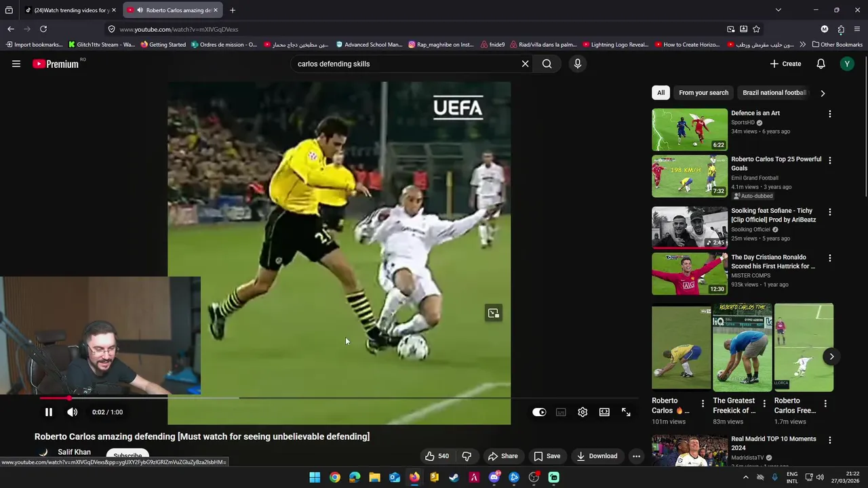Open more actions ellipsis below video
Image resolution: width=868 pixels, height=488 pixels.
[x=636, y=456]
